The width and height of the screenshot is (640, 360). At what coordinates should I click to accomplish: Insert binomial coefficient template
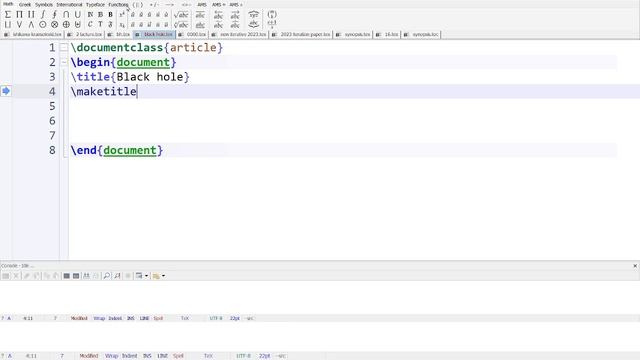point(272,15)
